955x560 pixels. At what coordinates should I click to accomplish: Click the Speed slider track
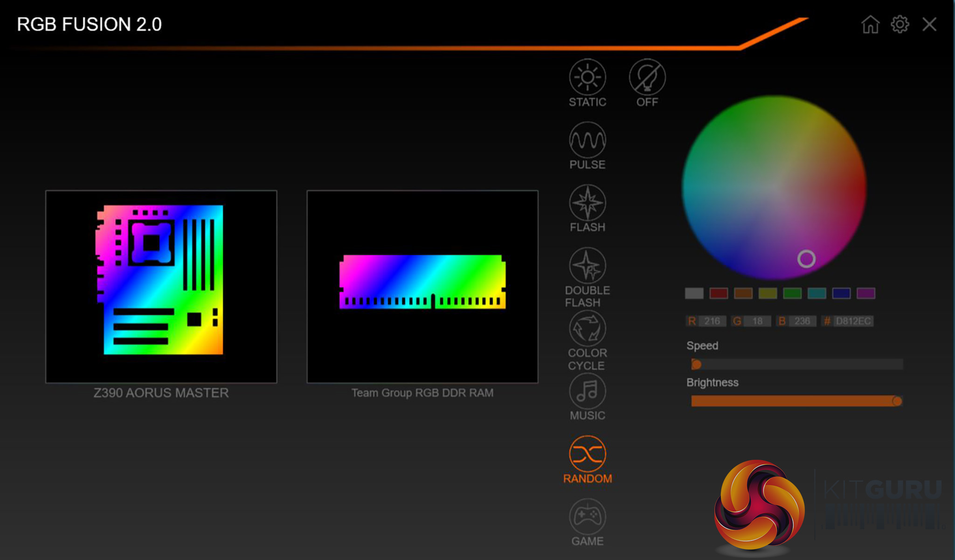coord(796,364)
